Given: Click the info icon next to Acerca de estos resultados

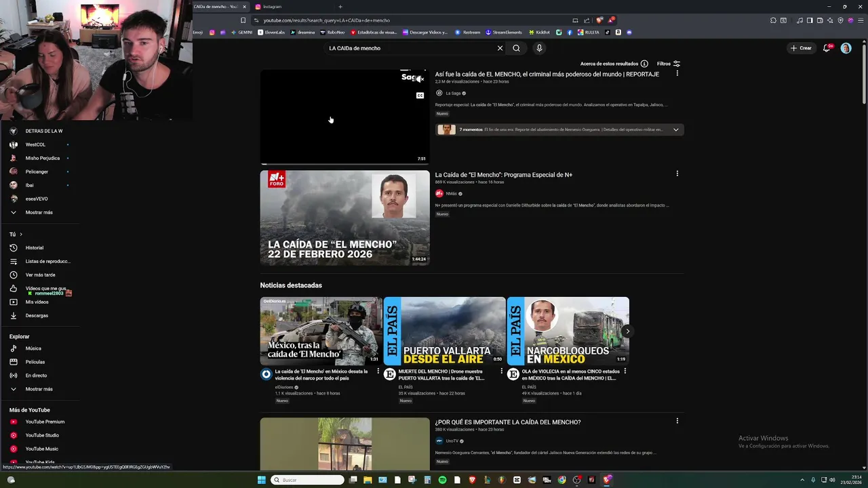Looking at the screenshot, I should click(644, 64).
